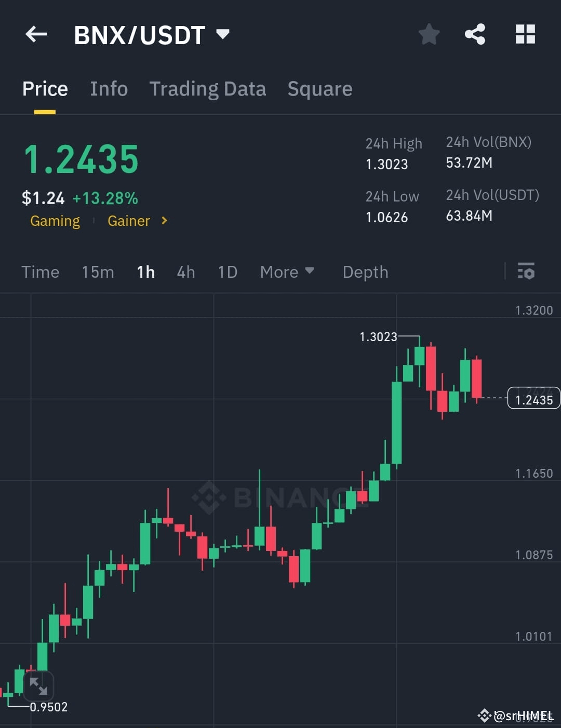Viewport: 561px width, 728px height.
Task: Navigate back using the back arrow
Action: 35,34
